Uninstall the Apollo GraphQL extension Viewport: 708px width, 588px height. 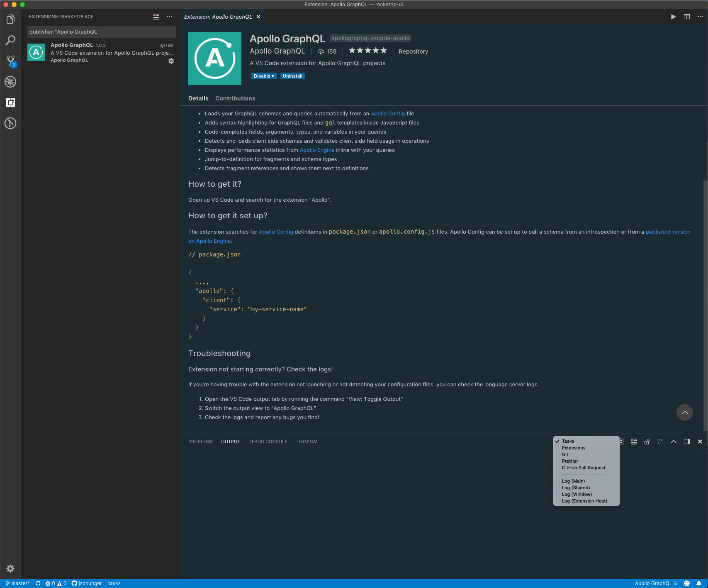(292, 76)
